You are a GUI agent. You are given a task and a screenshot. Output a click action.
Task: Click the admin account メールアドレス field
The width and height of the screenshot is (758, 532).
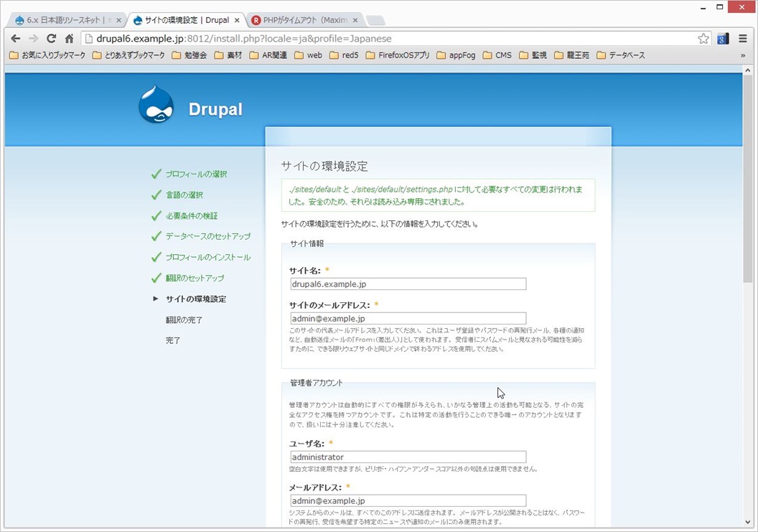click(408, 500)
